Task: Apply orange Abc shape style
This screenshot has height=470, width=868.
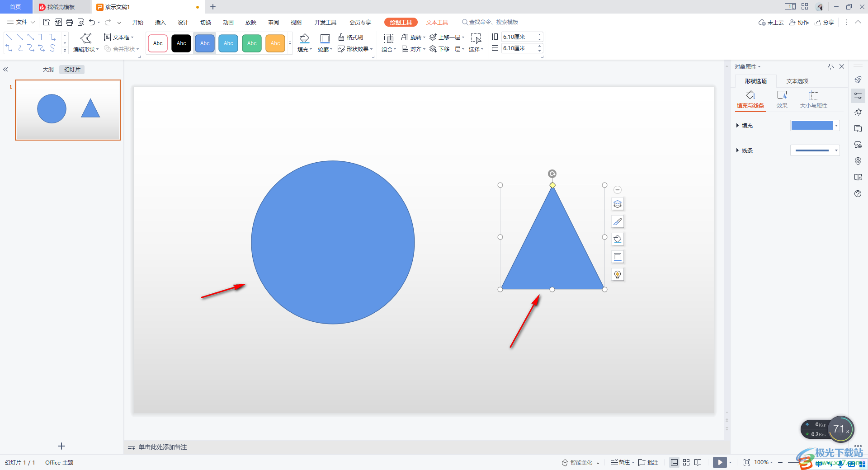Action: coord(275,43)
